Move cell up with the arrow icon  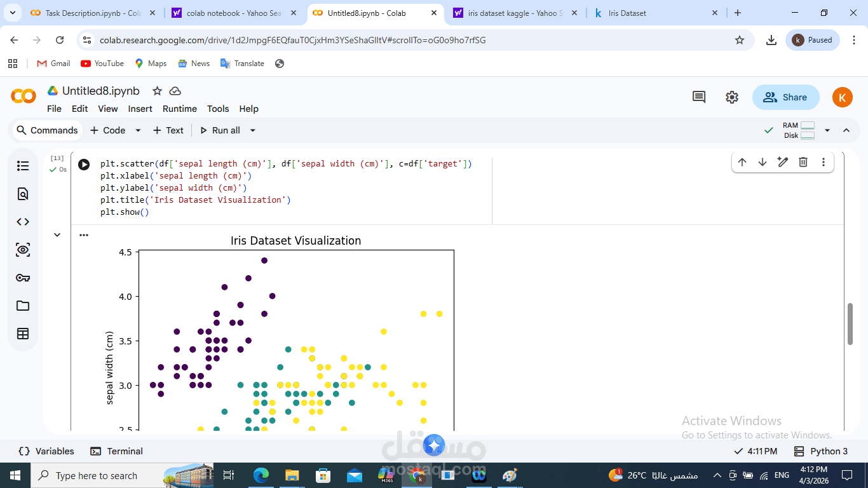point(742,162)
